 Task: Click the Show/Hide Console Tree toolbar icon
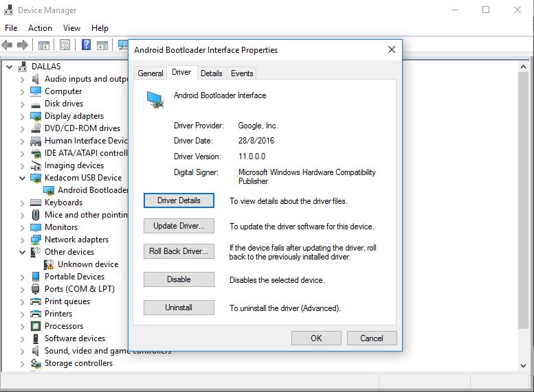tap(43, 45)
